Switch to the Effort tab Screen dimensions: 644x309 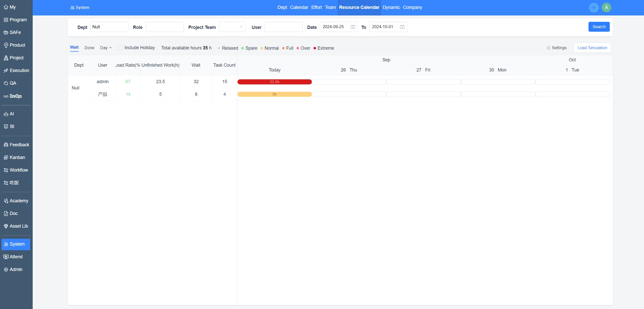tap(317, 7)
